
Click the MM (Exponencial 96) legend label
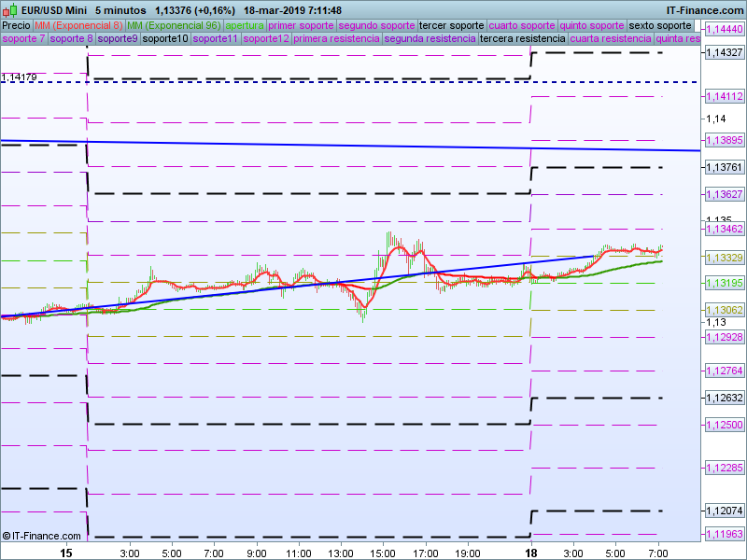click(x=175, y=25)
